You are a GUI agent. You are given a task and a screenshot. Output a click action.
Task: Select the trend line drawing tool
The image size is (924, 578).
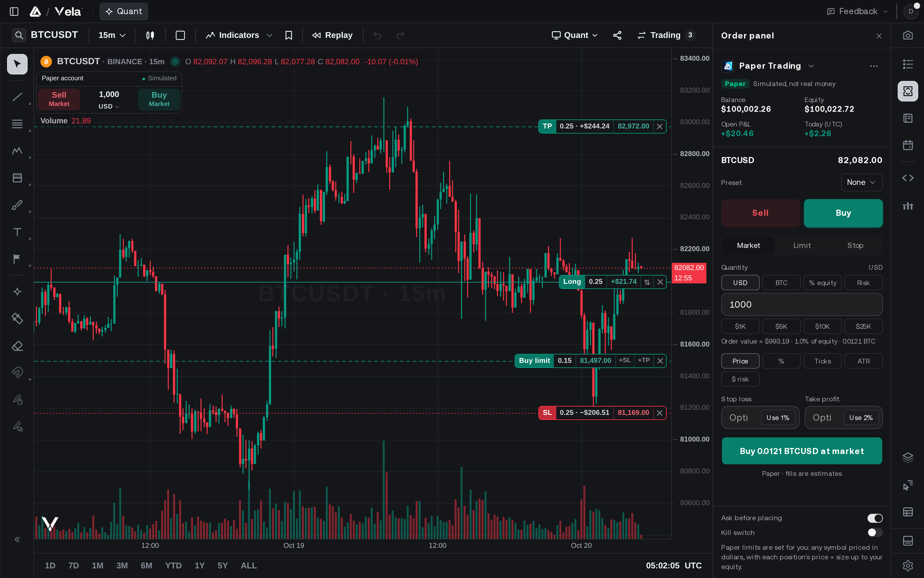17,97
